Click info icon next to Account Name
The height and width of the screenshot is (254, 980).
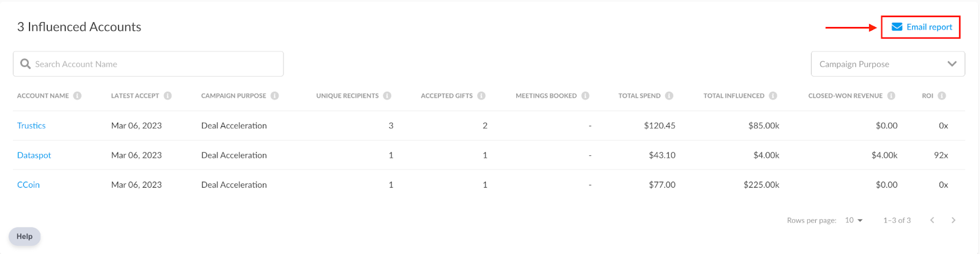point(77,96)
